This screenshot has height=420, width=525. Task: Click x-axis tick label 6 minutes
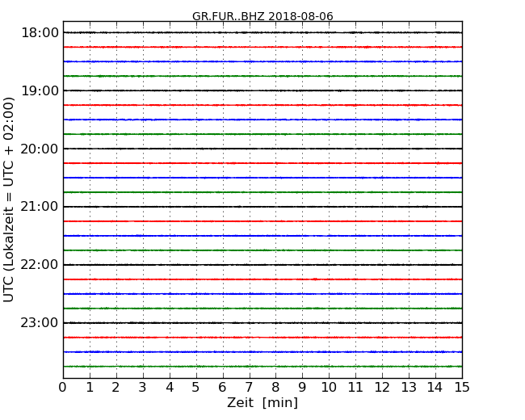(x=222, y=387)
